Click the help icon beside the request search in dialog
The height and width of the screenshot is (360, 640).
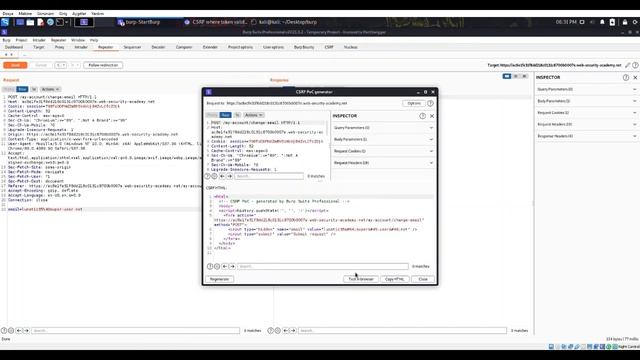click(x=207, y=176)
